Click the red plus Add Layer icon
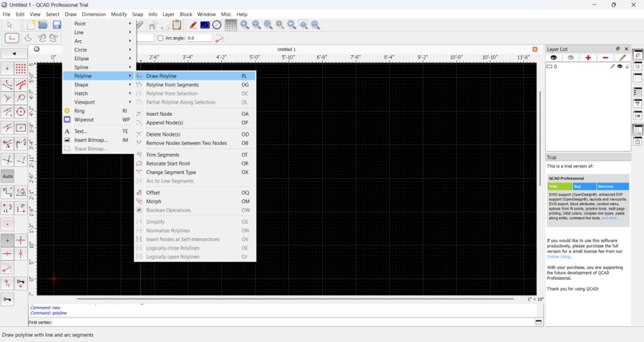This screenshot has width=644, height=342. 588,57
